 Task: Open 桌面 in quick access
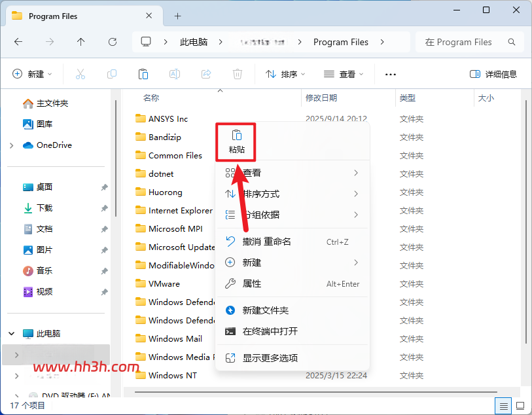(38, 187)
